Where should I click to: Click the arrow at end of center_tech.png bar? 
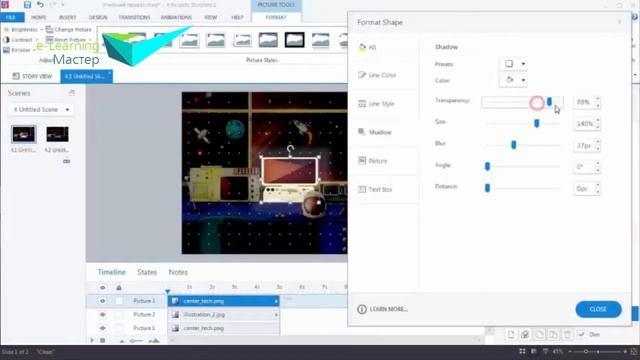tap(276, 301)
